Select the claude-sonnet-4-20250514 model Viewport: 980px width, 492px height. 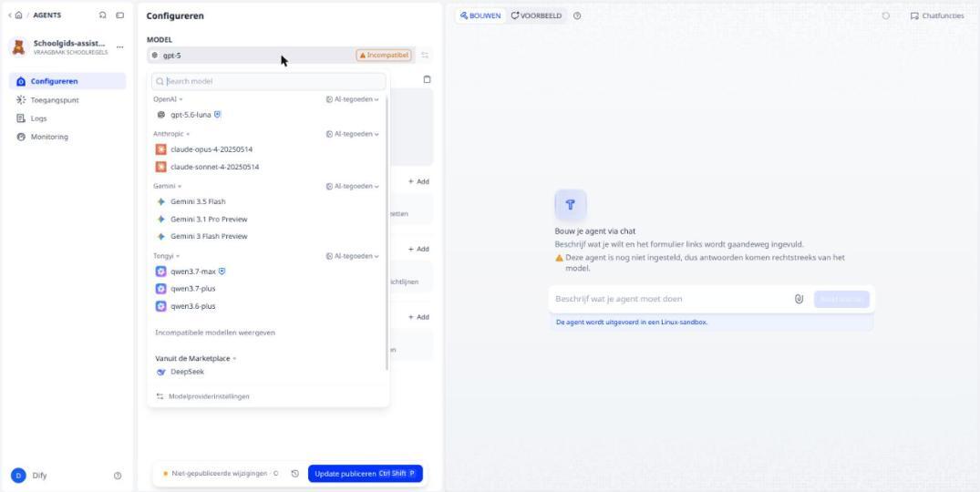coord(267,167)
